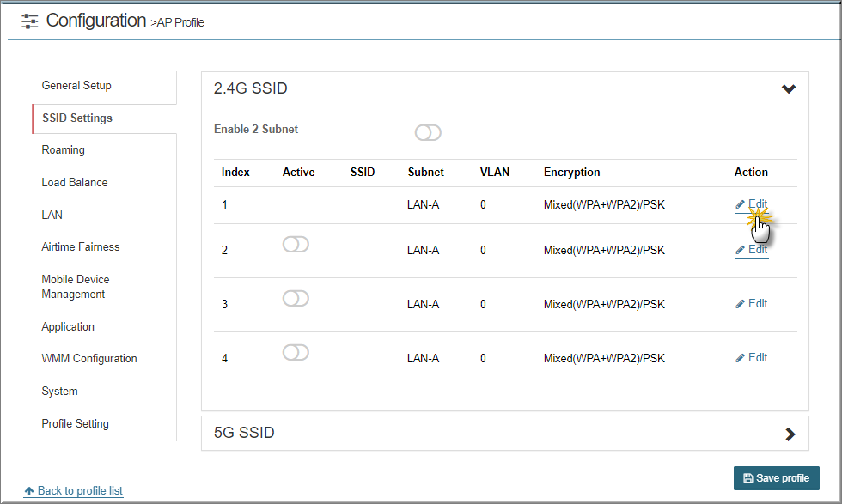Image resolution: width=842 pixels, height=504 pixels.
Task: Click the floppy disk icon on Save profile
Action: [x=747, y=477]
